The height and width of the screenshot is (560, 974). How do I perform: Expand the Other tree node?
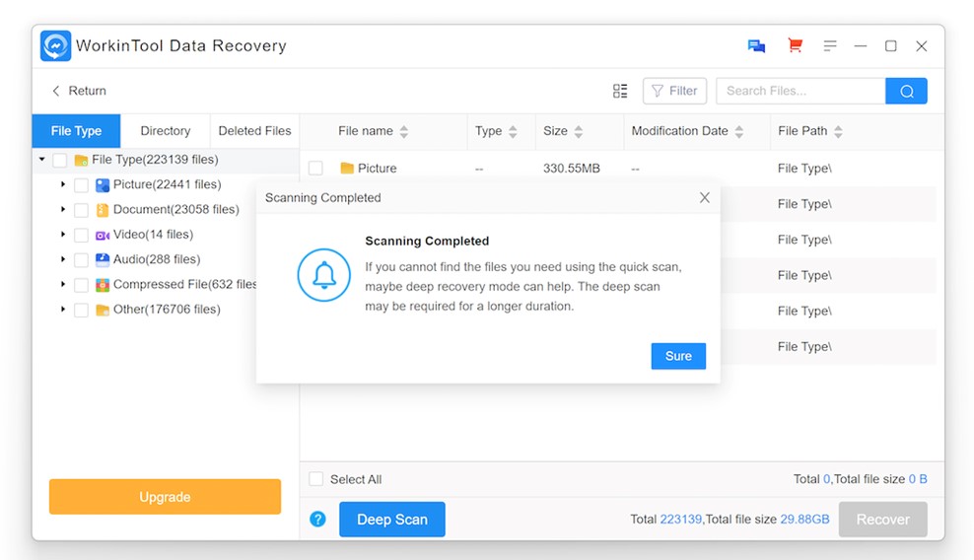click(x=63, y=309)
